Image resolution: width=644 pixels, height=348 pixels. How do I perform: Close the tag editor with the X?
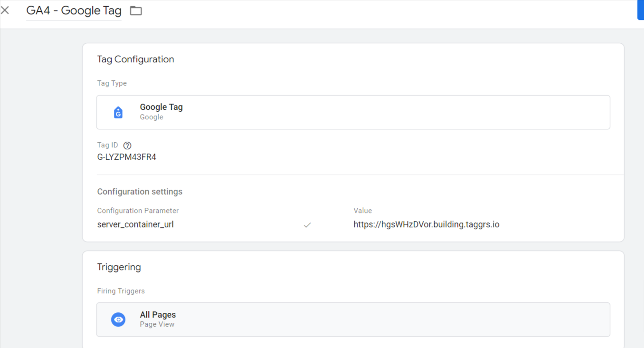(5, 10)
